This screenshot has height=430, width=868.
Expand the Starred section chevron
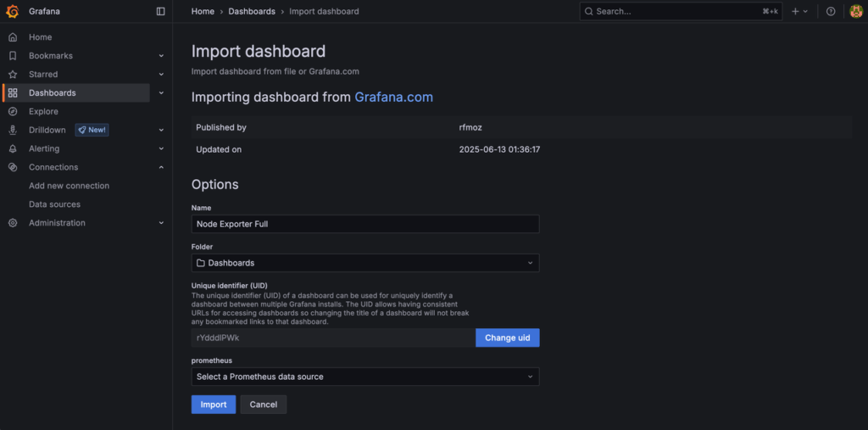(161, 75)
